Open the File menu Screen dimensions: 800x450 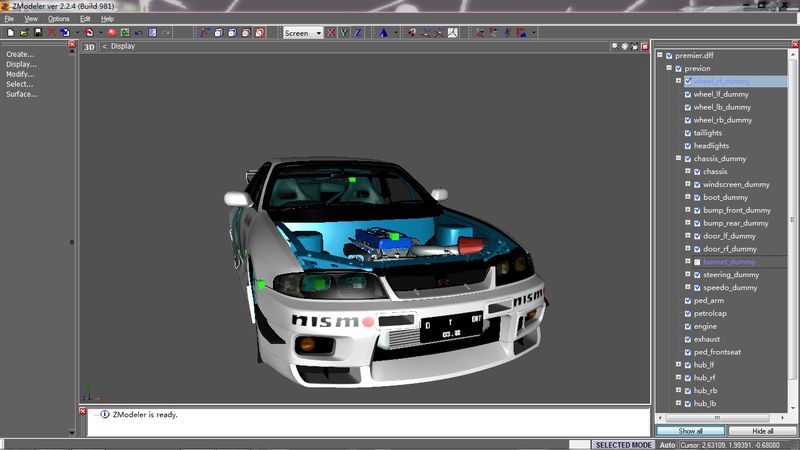point(9,19)
